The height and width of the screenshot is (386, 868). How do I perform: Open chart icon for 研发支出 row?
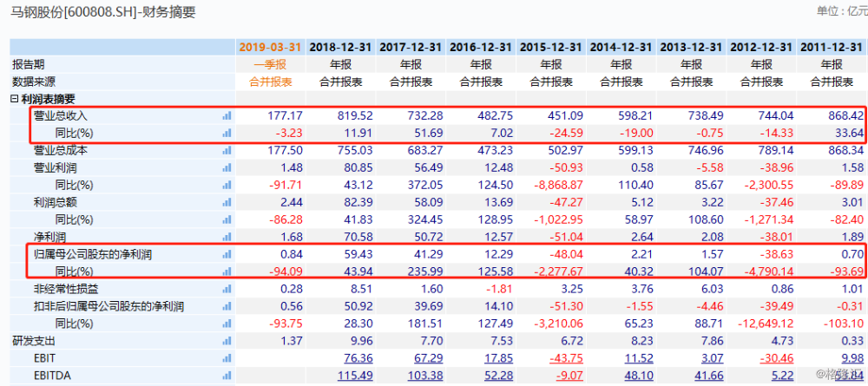[x=227, y=341]
